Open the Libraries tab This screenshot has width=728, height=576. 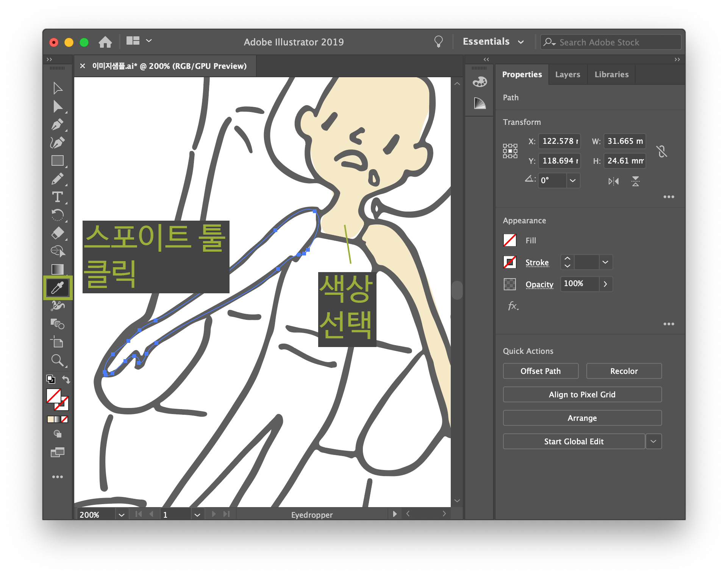click(x=611, y=75)
